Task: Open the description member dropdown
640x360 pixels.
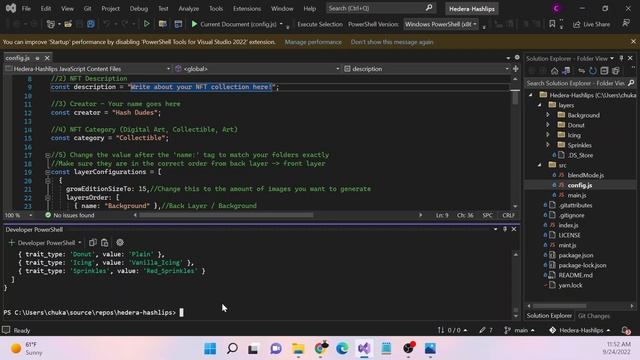Action: click(426, 69)
